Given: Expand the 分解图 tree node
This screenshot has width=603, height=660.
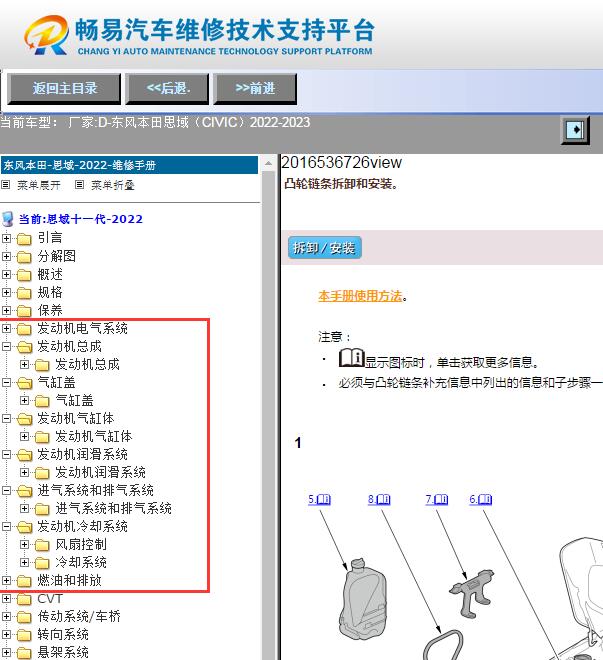Looking at the screenshot, I should [6, 256].
